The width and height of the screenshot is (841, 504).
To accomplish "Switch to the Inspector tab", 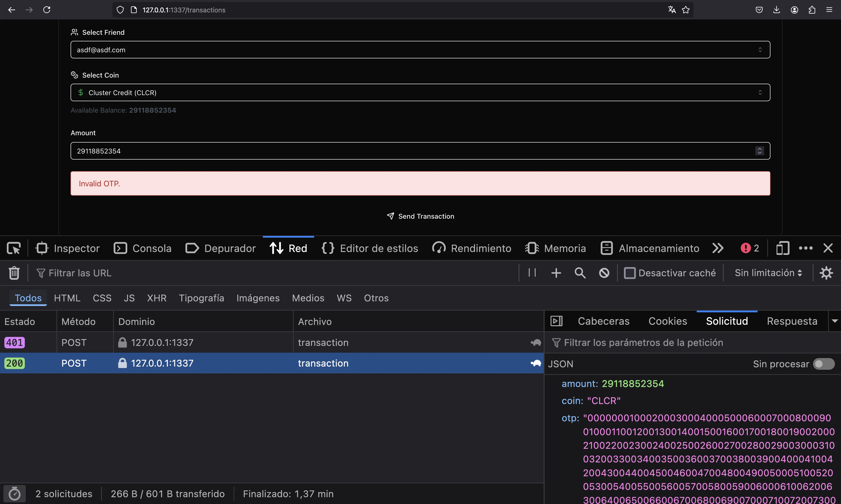I will click(68, 248).
